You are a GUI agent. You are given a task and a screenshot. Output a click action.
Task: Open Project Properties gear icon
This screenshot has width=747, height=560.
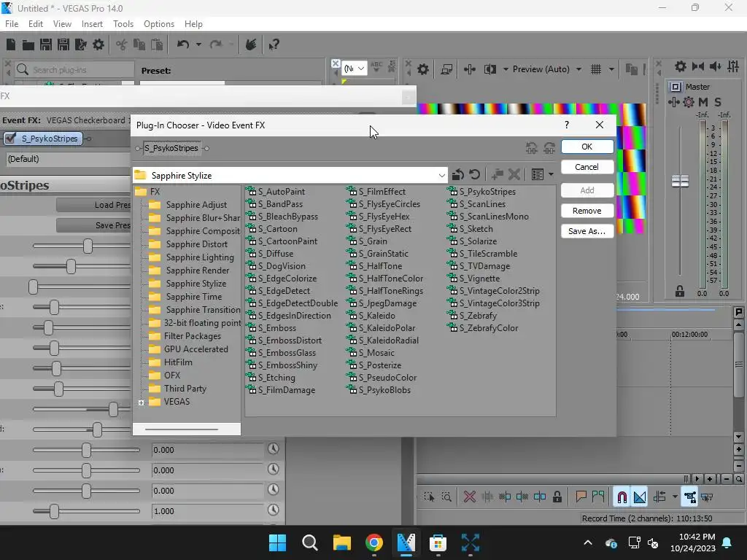(x=98, y=44)
